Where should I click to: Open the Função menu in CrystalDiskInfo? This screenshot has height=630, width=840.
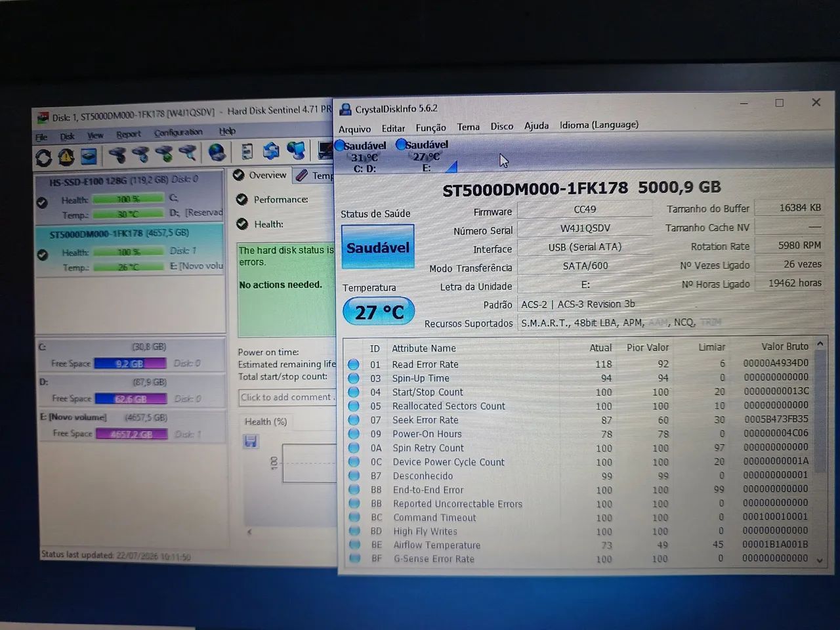pos(430,127)
